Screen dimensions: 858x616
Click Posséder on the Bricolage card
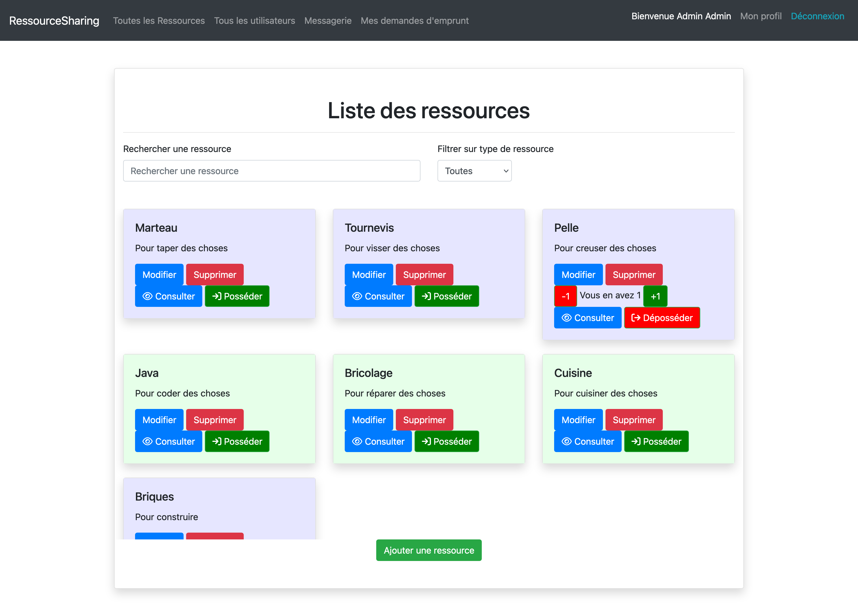pyautogui.click(x=447, y=441)
